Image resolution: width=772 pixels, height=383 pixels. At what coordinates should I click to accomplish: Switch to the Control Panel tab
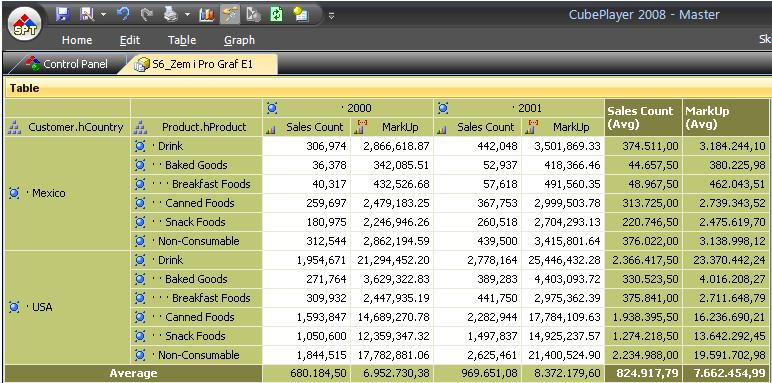[x=66, y=64]
